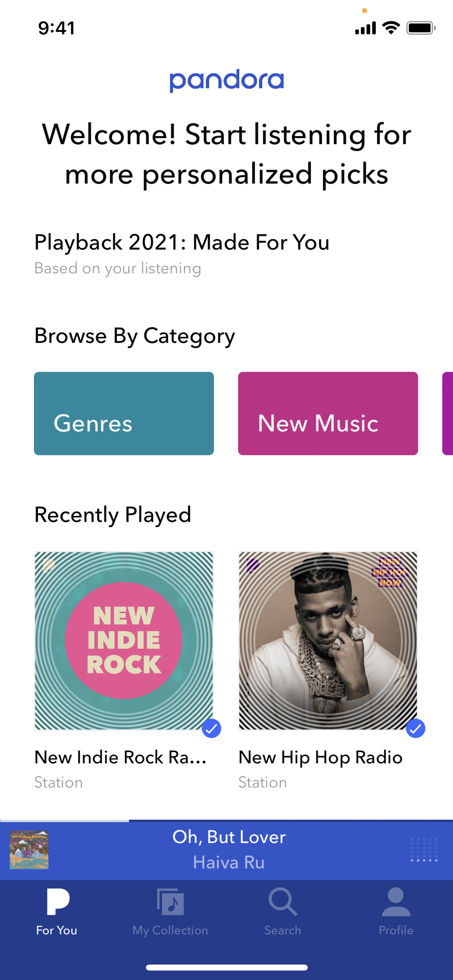Open Playback 2021: Made For You
The image size is (453, 980).
coord(182,242)
